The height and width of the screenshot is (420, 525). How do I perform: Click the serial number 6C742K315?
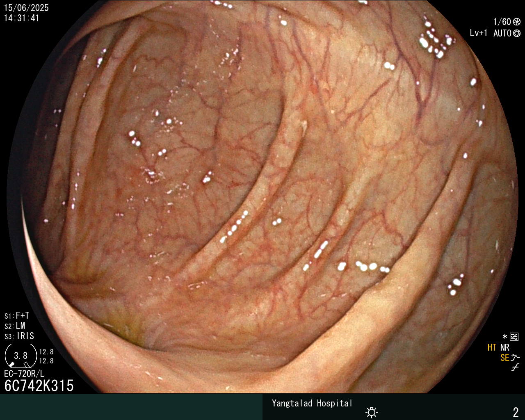(x=39, y=386)
